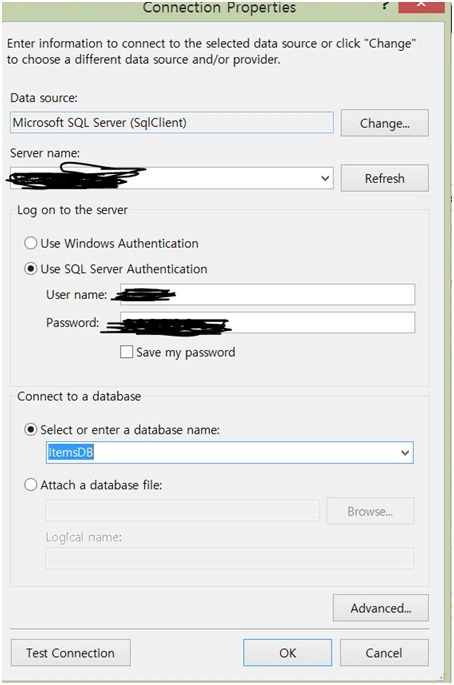Focus the Password text field
This screenshot has height=685, width=454.
(x=267, y=323)
